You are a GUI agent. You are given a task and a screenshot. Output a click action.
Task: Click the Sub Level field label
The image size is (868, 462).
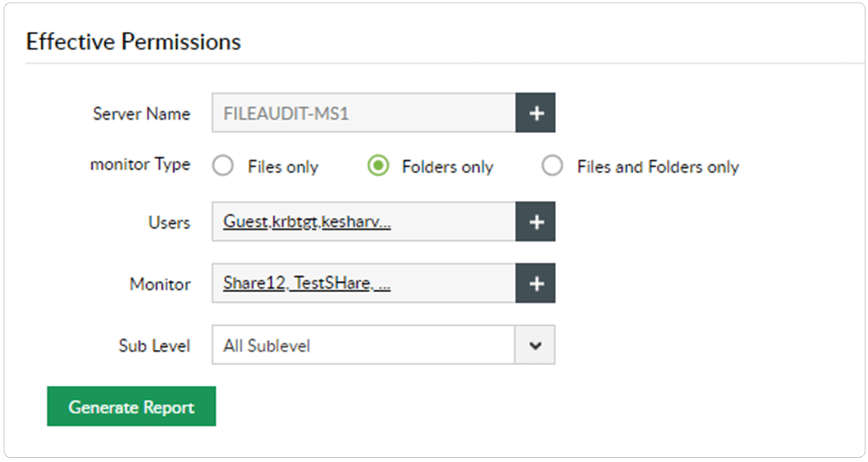(155, 346)
